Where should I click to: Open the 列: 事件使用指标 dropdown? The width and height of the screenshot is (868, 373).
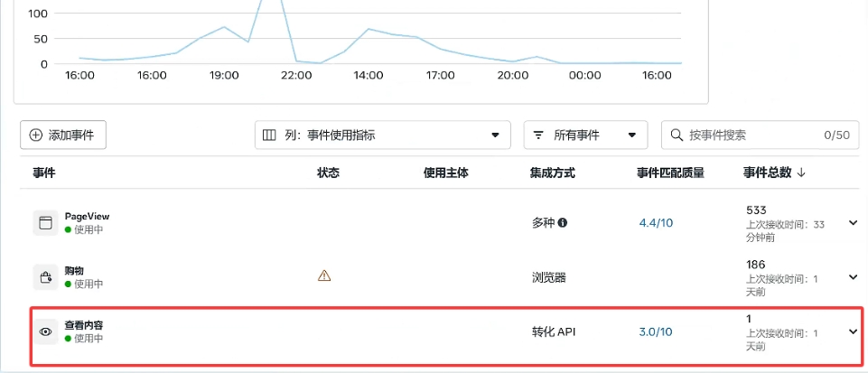383,135
